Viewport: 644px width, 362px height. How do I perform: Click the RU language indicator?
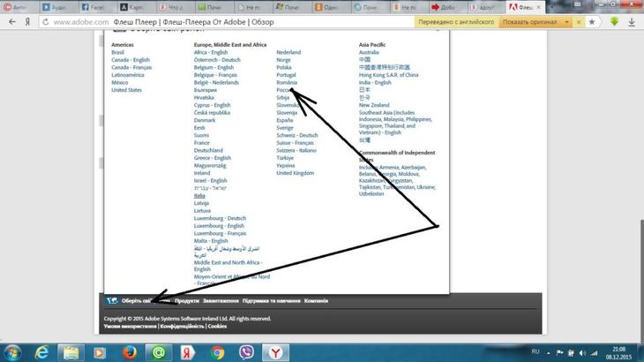tap(535, 351)
